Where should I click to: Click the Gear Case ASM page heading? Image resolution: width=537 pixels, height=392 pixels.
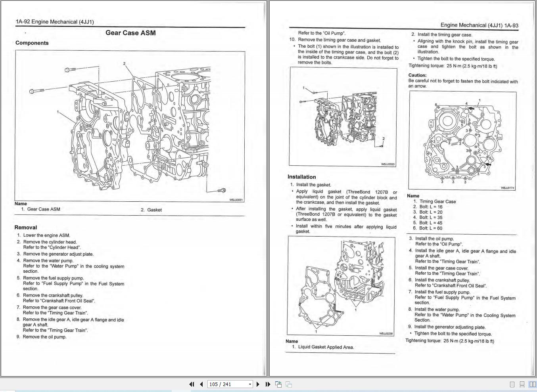pos(131,33)
